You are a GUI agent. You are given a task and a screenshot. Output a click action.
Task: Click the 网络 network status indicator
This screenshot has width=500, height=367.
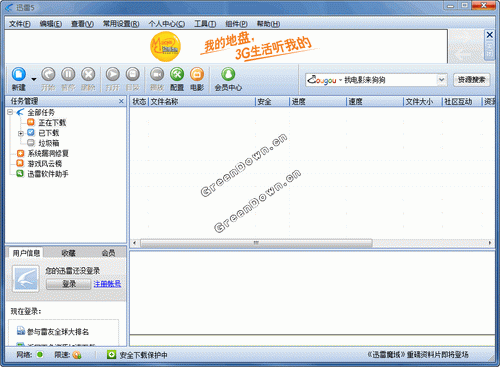coord(40,355)
